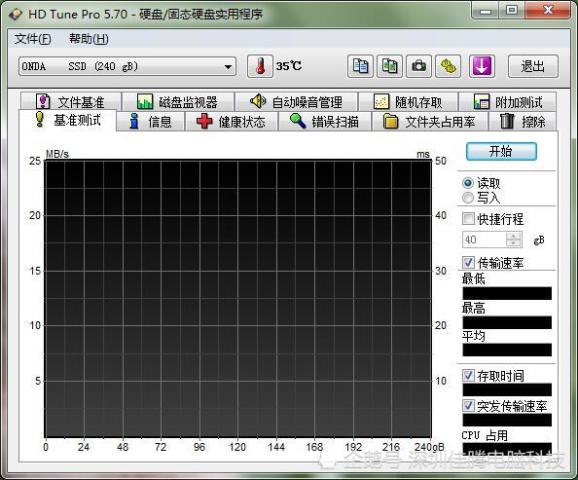Click the 退出 exit button
This screenshot has height=480, width=578.
(x=533, y=66)
